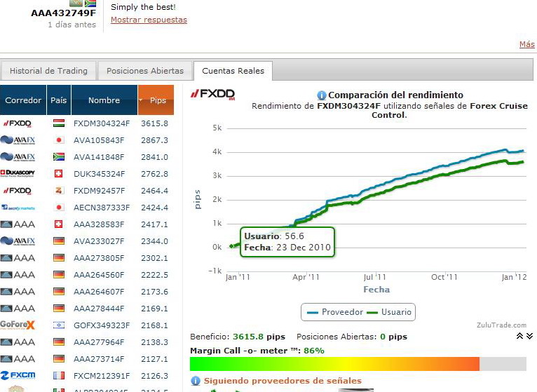Click Israel flag in GOFX349323F row
This screenshot has width=537, height=392.
click(x=59, y=325)
